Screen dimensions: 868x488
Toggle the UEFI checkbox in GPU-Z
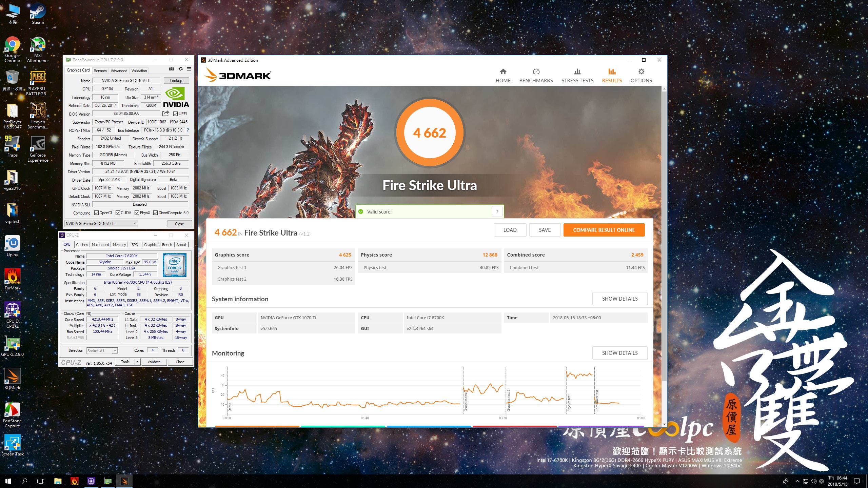pyautogui.click(x=176, y=114)
